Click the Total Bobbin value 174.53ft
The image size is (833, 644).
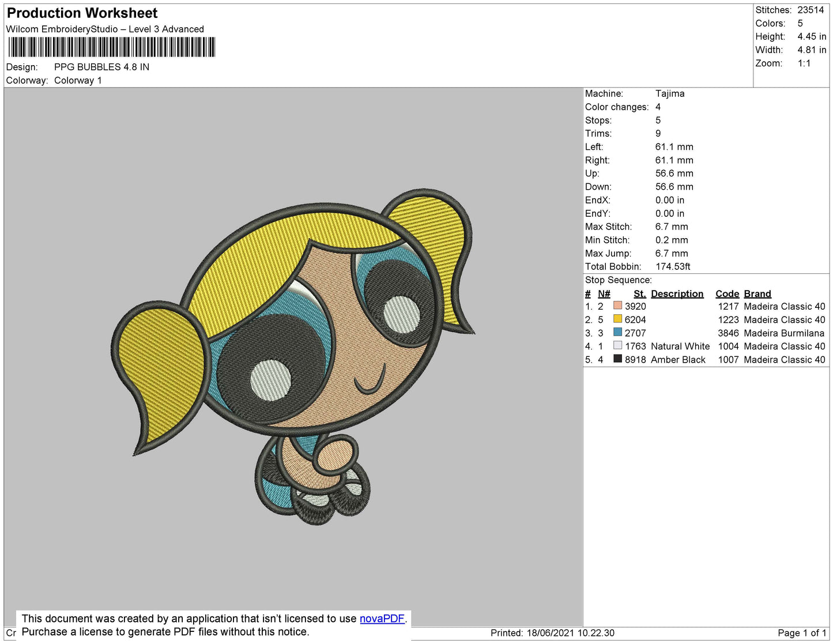673,266
